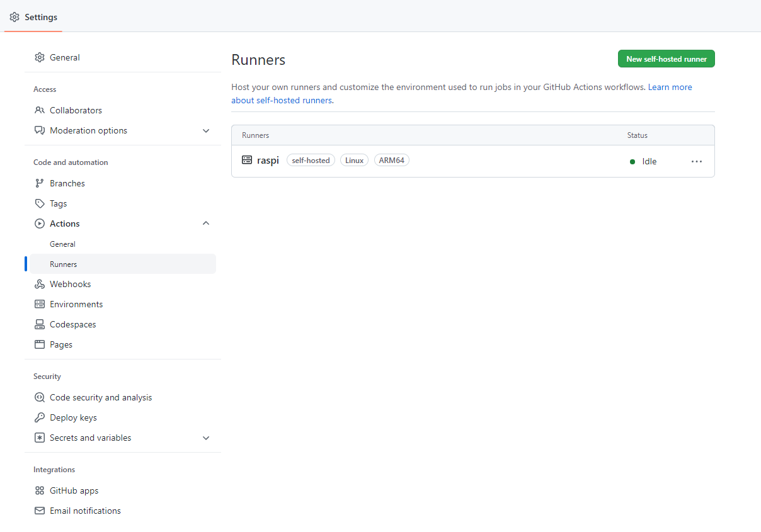761x532 pixels.
Task: Click the self-hosted label badge
Action: coord(311,161)
